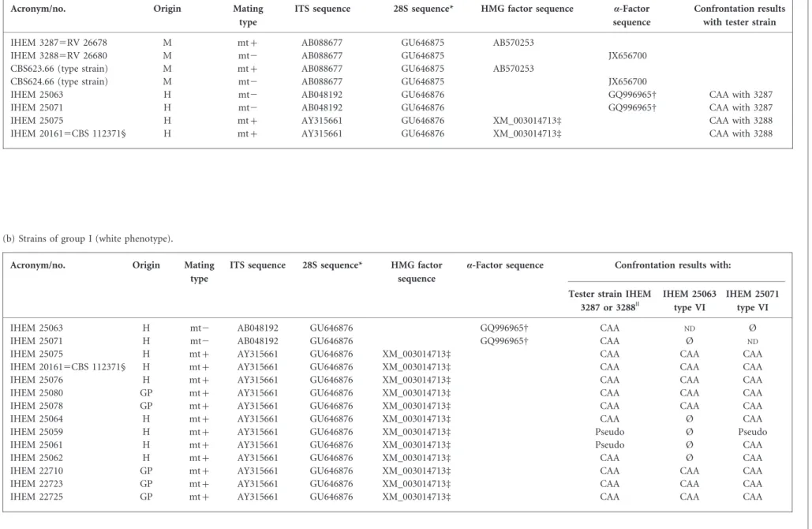Click the Ø symbol in the IHEM 25062 row

[689, 457]
